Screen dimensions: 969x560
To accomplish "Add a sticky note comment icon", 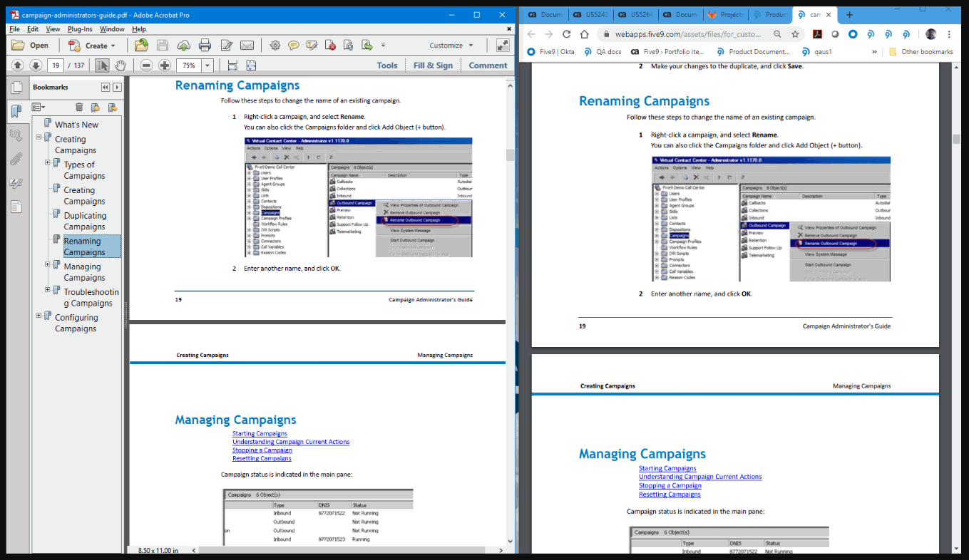I will click(293, 46).
